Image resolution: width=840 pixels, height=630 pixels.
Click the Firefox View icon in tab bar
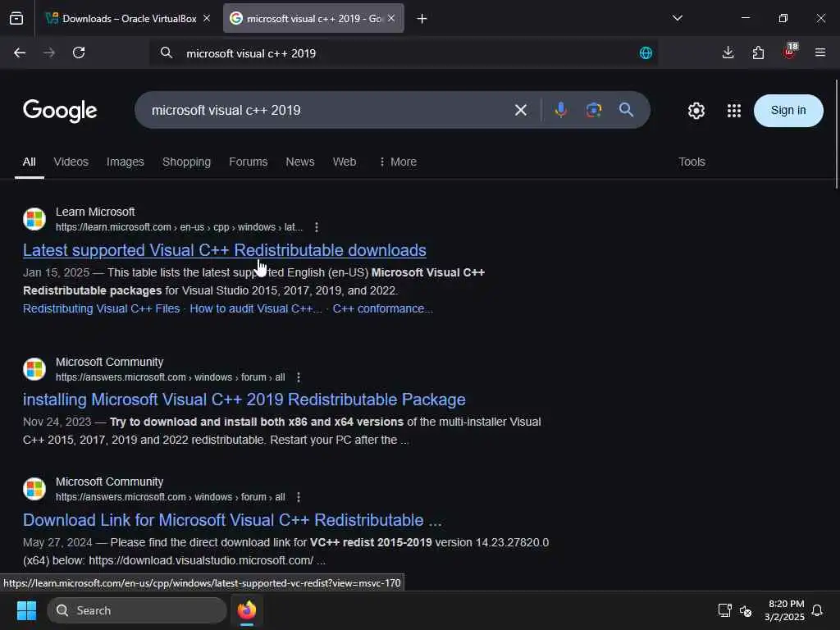16,19
